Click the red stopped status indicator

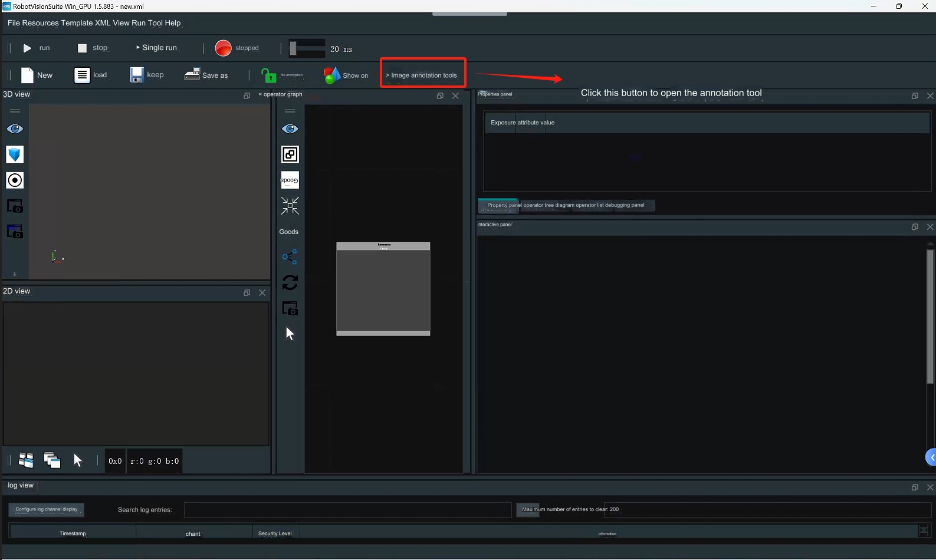(x=223, y=48)
